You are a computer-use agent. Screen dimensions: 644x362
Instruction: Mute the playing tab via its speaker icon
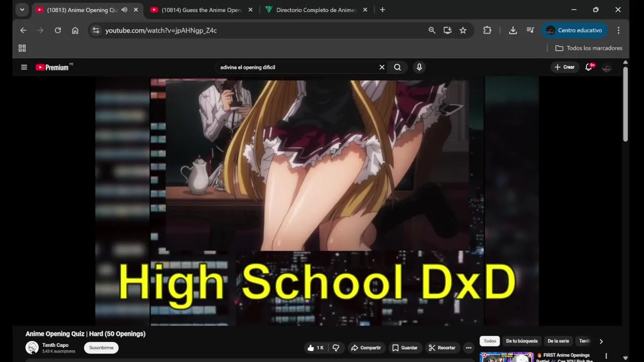pyautogui.click(x=124, y=10)
